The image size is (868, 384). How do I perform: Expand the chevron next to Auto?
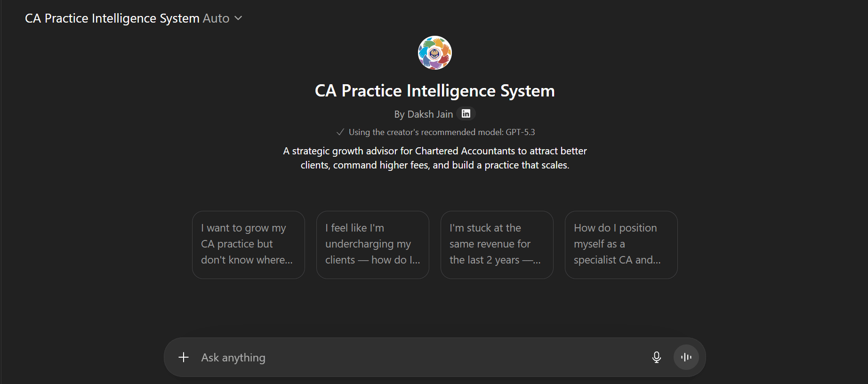[x=239, y=18]
